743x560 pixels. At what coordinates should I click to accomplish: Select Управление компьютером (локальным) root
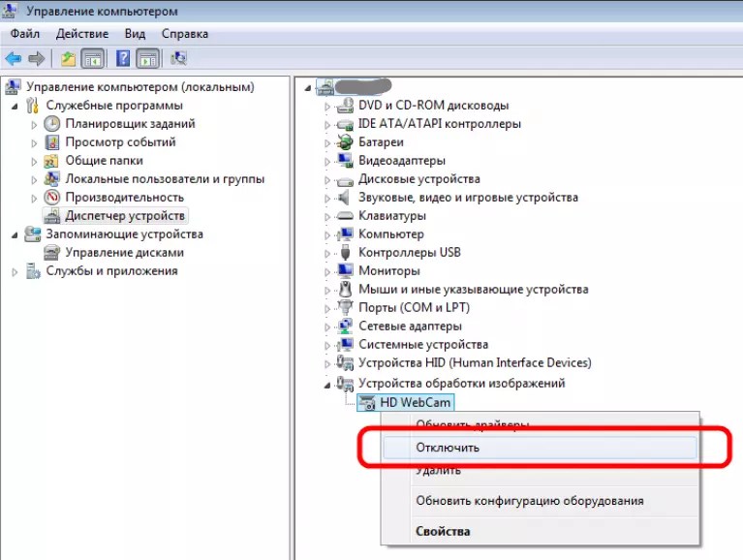pyautogui.click(x=140, y=86)
